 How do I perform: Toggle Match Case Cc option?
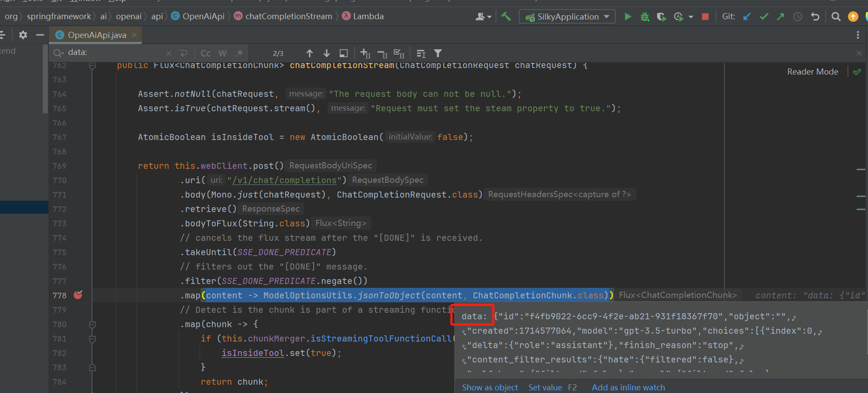205,53
